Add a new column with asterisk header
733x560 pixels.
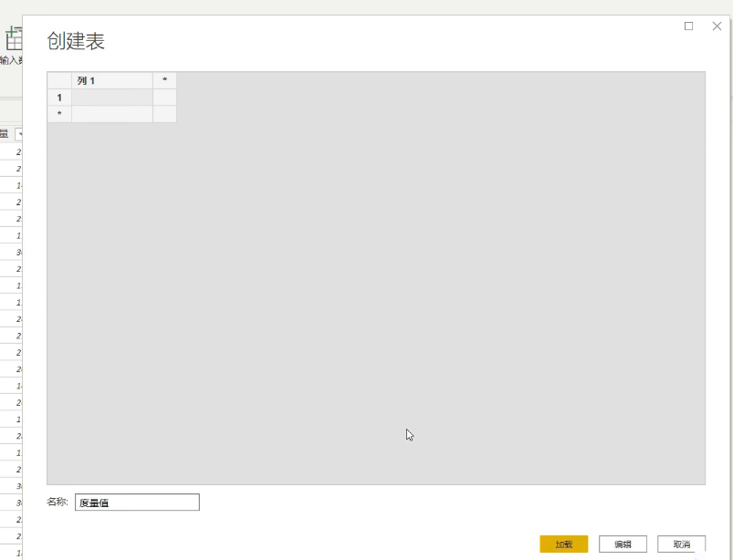[164, 81]
